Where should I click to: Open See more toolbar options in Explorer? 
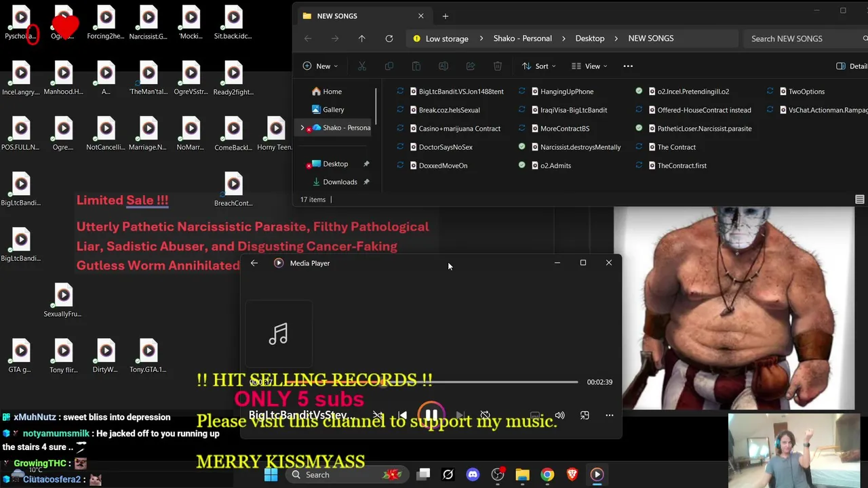coord(628,66)
